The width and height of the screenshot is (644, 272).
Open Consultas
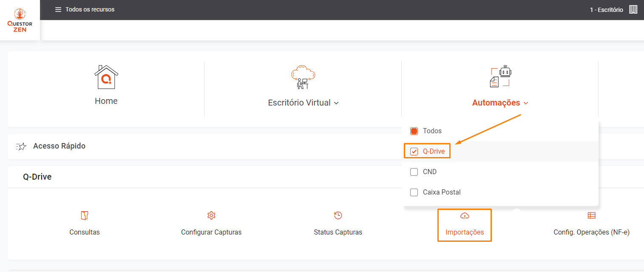point(85,232)
